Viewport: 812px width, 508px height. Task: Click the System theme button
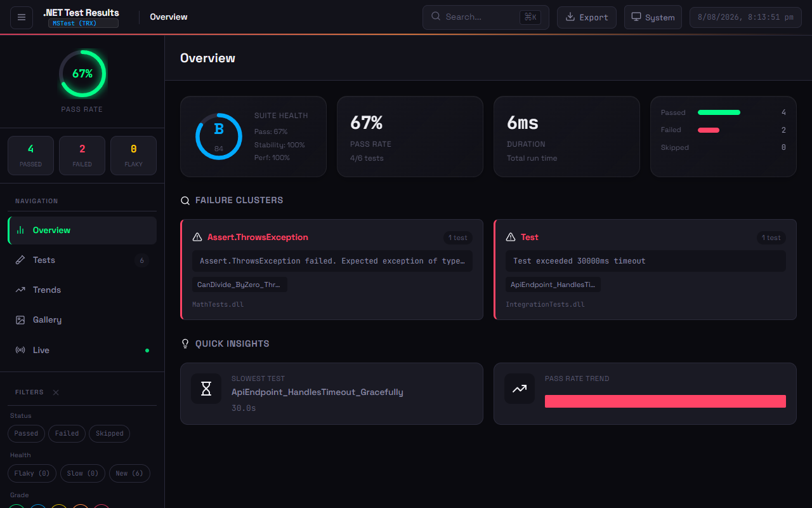pos(653,17)
